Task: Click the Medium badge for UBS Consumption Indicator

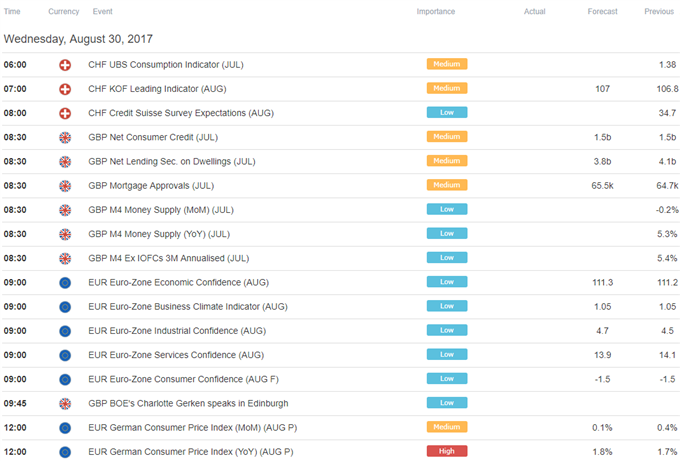Action: tap(447, 64)
